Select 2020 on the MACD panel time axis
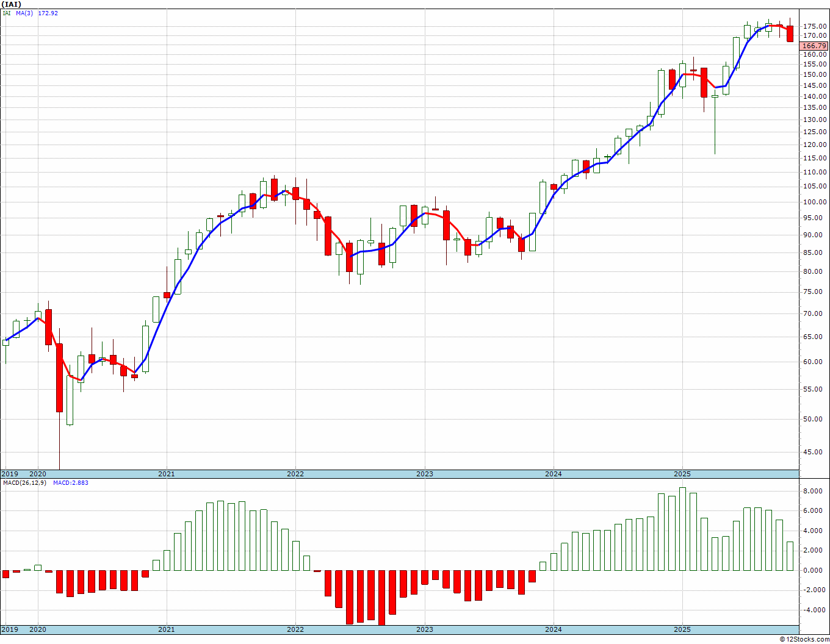 [x=38, y=629]
